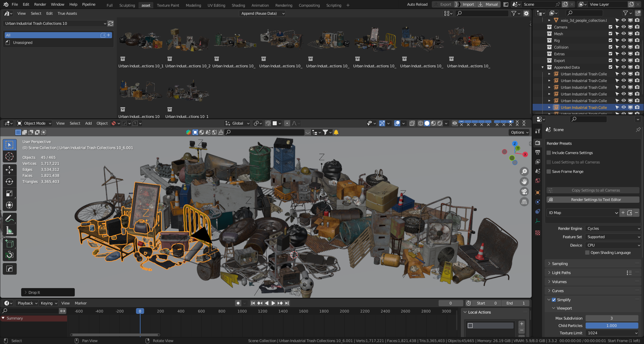Enable Include Camera Settings checkbox
This screenshot has height=344, width=644.
click(x=549, y=153)
